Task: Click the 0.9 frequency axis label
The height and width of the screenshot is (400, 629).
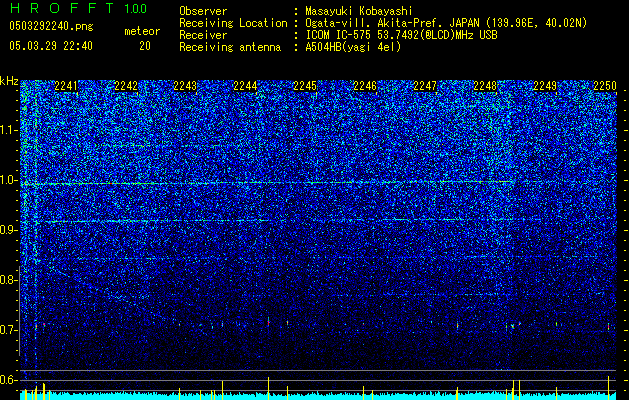Action: click(x=6, y=230)
